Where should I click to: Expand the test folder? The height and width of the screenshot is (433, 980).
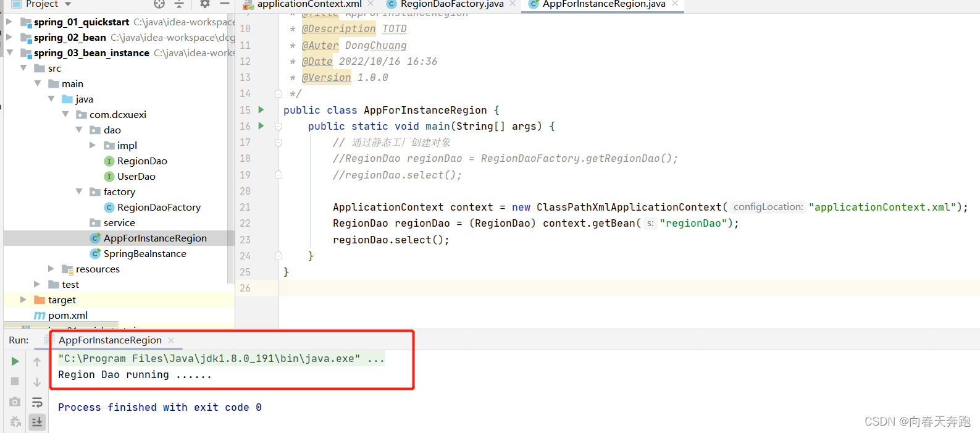point(37,284)
